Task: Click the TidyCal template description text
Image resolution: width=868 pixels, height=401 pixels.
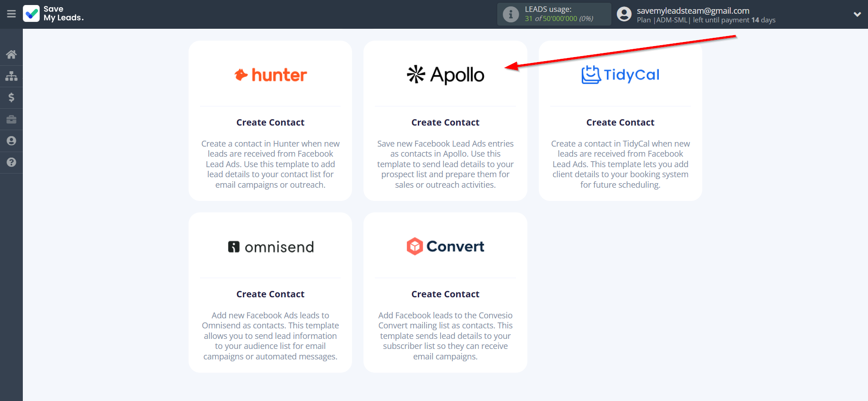Action: point(620,164)
